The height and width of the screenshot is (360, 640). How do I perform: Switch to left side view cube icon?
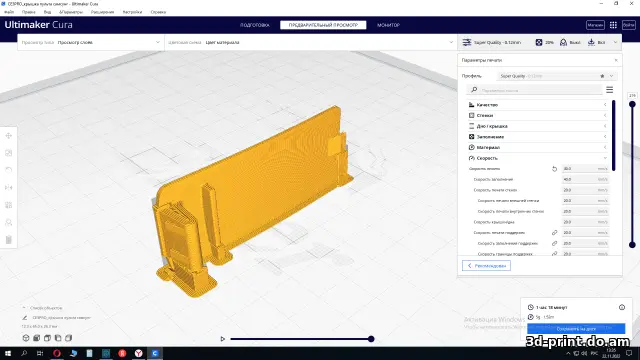pyautogui.click(x=58, y=338)
